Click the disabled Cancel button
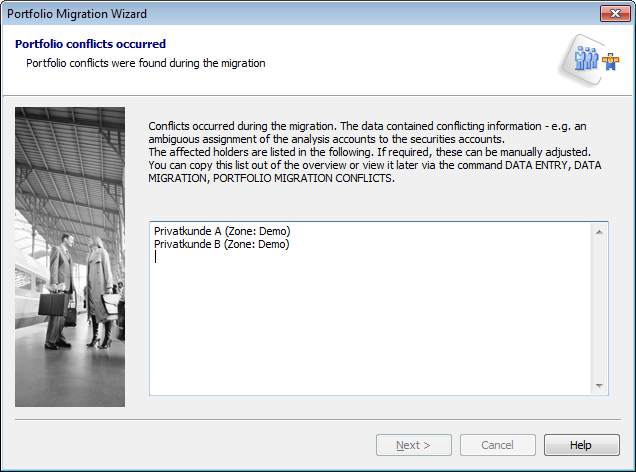 [x=497, y=445]
